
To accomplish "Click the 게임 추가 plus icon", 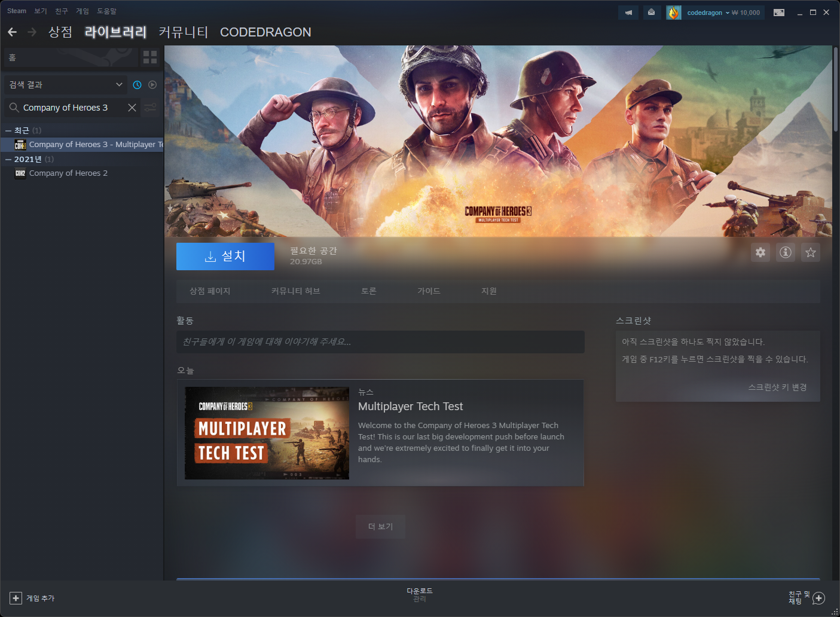I will 16,598.
